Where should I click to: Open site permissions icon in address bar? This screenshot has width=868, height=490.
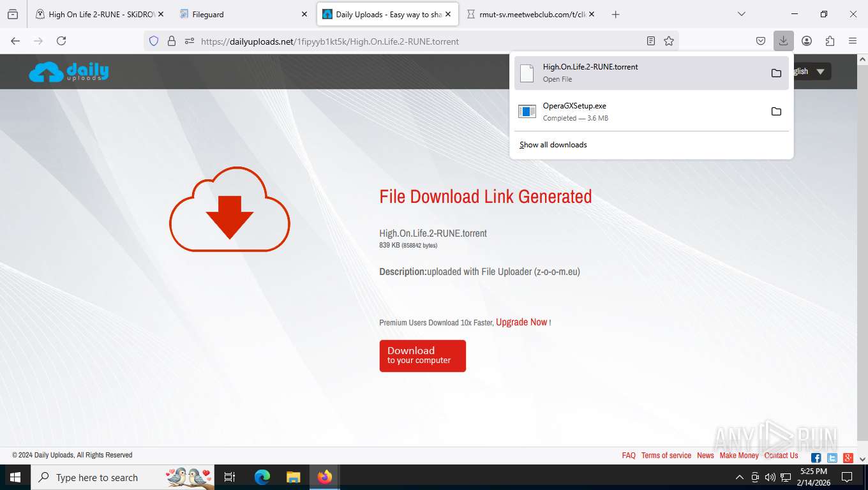tap(190, 41)
